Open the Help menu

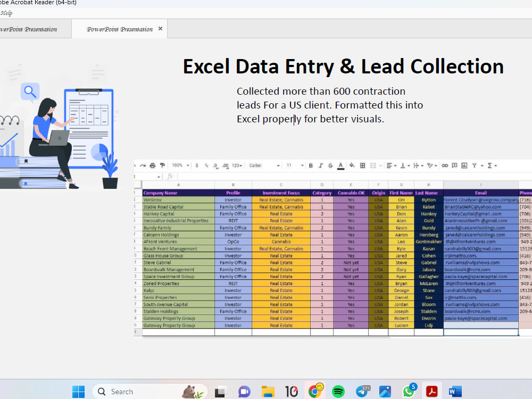[6, 13]
